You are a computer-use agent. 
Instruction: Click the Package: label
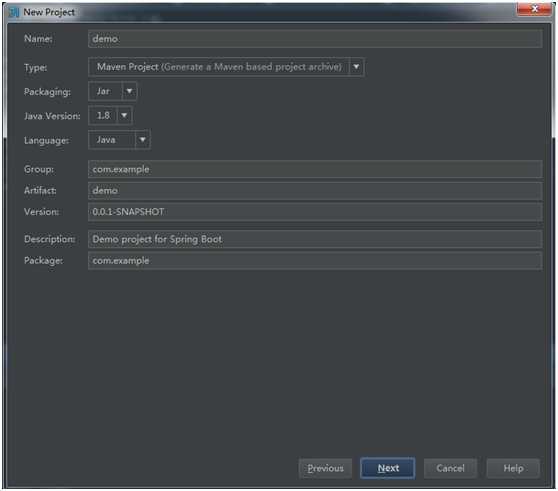[43, 261]
